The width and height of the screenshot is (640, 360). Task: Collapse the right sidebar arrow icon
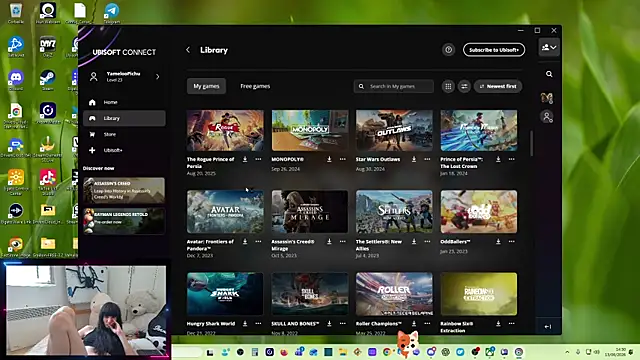pos(548,327)
